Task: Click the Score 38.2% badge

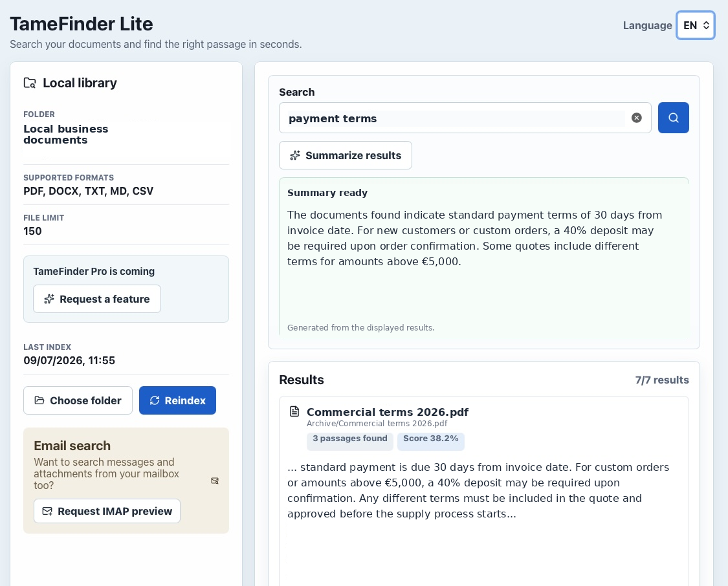Action: [431, 441]
